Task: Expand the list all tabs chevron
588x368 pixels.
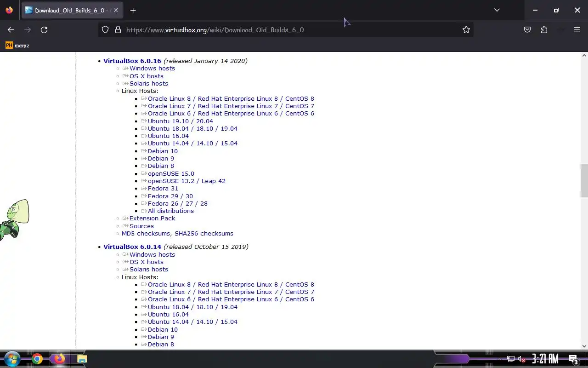Action: point(497,10)
